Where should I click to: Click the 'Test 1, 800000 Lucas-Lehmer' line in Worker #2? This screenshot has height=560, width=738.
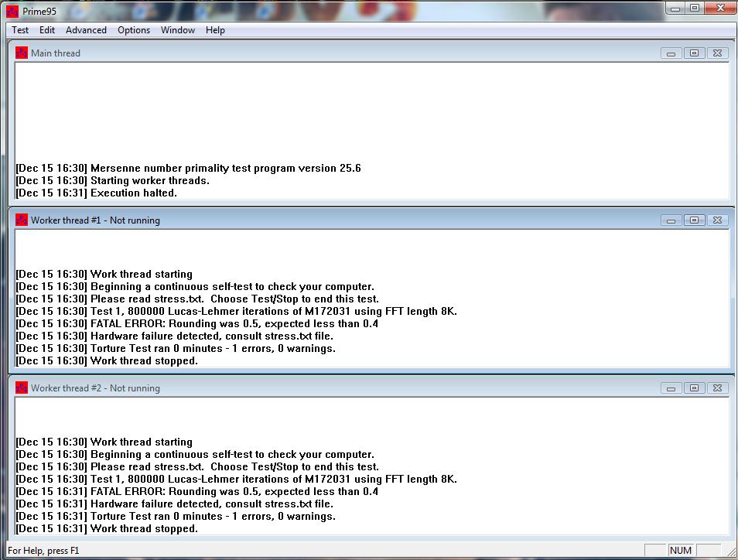236,479
